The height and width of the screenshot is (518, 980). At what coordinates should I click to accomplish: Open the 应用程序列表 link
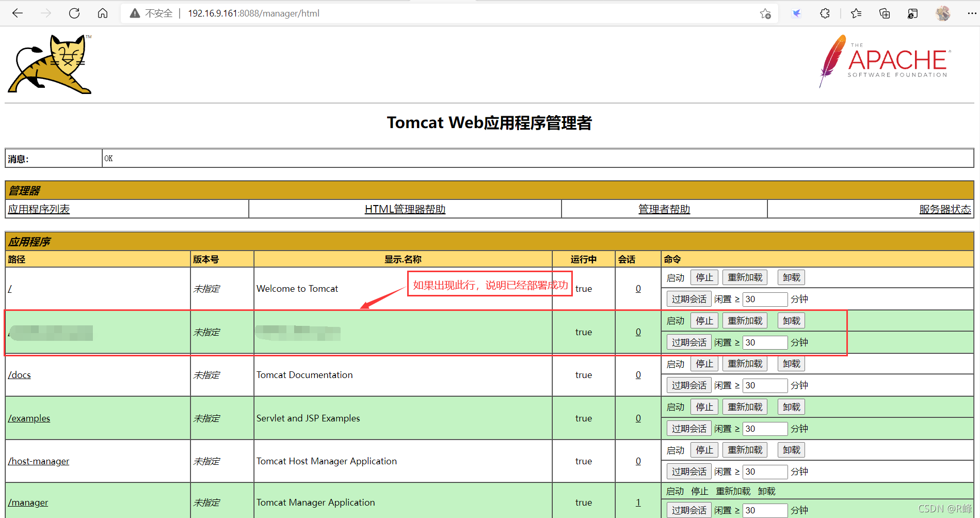(38, 209)
